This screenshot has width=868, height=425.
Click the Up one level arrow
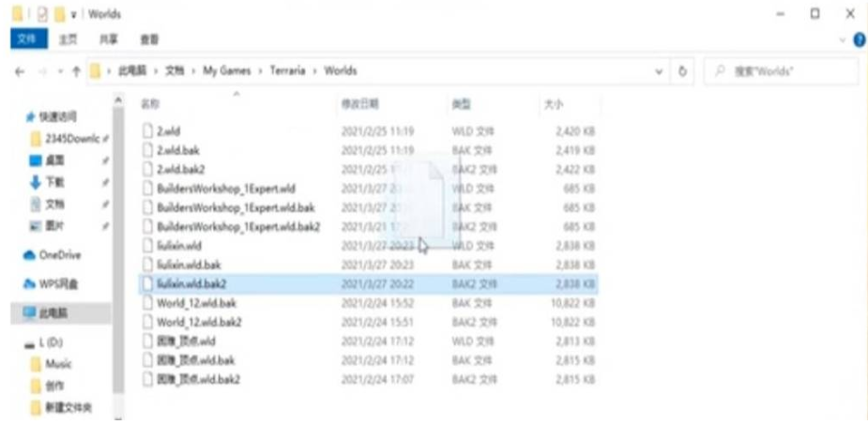75,72
